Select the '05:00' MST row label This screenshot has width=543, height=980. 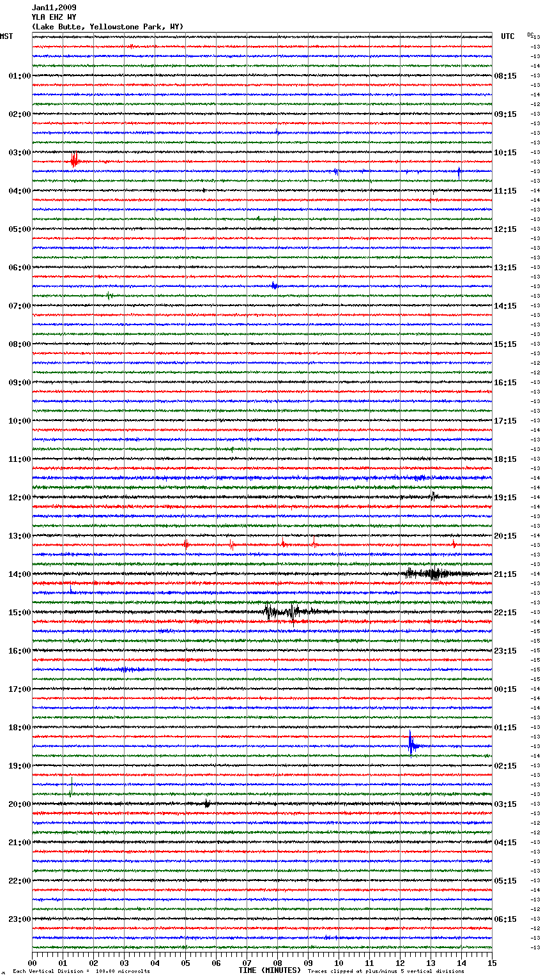pos(19,229)
